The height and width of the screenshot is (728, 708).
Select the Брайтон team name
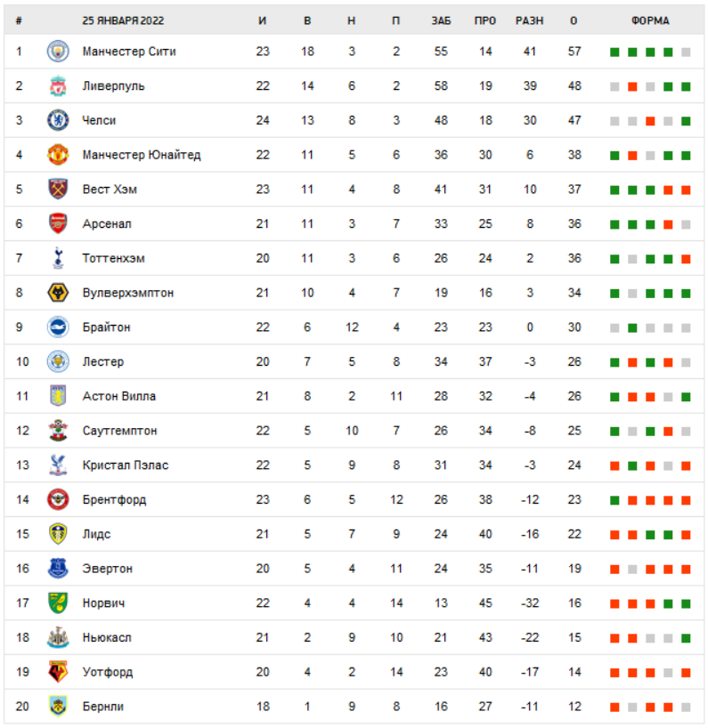pos(106,328)
